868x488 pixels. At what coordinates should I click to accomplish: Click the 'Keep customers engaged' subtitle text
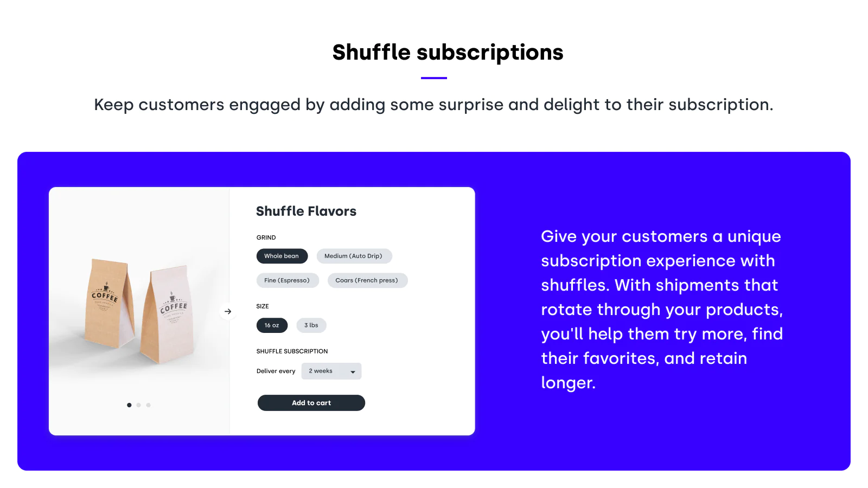click(x=433, y=105)
